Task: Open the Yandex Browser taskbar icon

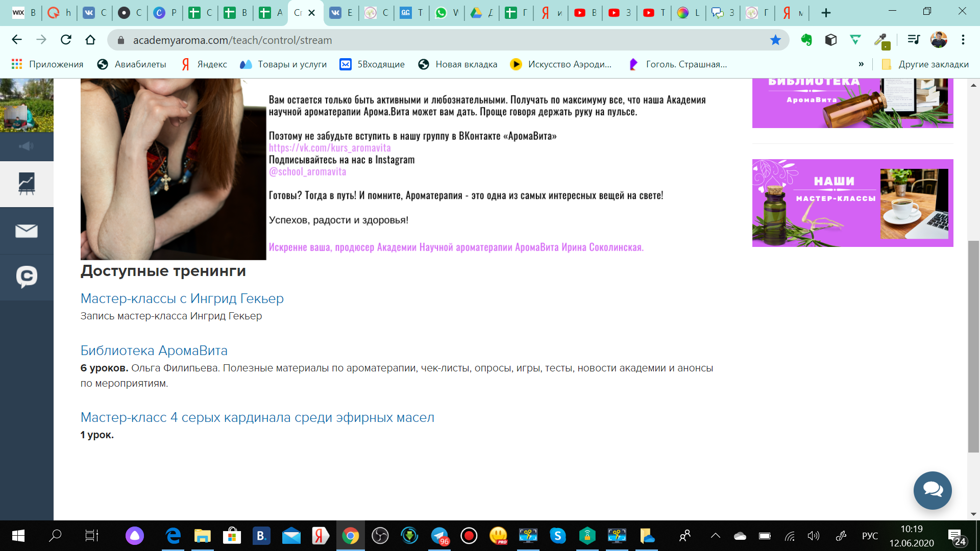Action: (x=321, y=536)
